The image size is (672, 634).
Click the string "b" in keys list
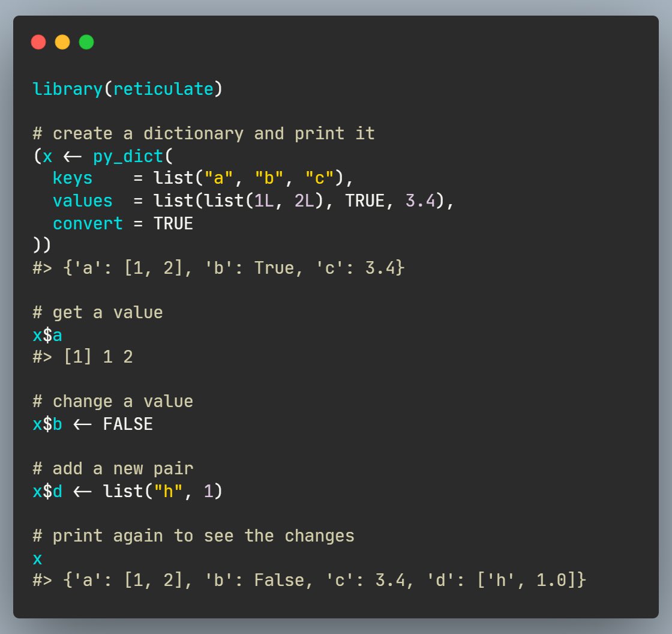(x=269, y=178)
